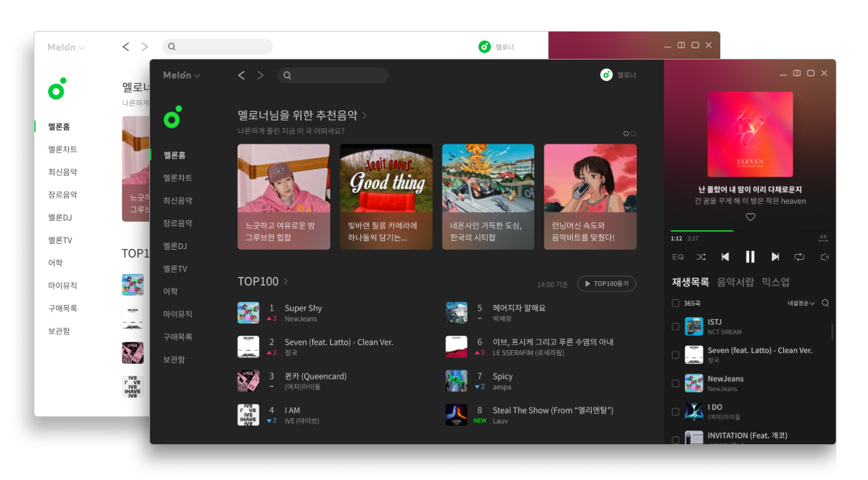868x480 pixels.
Task: Toggle repeat mode in player
Action: pyautogui.click(x=799, y=257)
